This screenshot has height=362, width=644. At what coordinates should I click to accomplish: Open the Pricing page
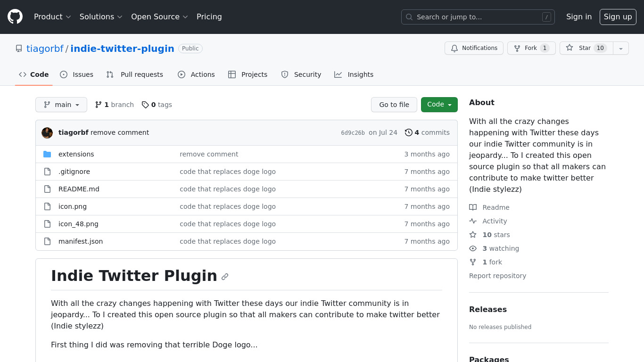(209, 16)
